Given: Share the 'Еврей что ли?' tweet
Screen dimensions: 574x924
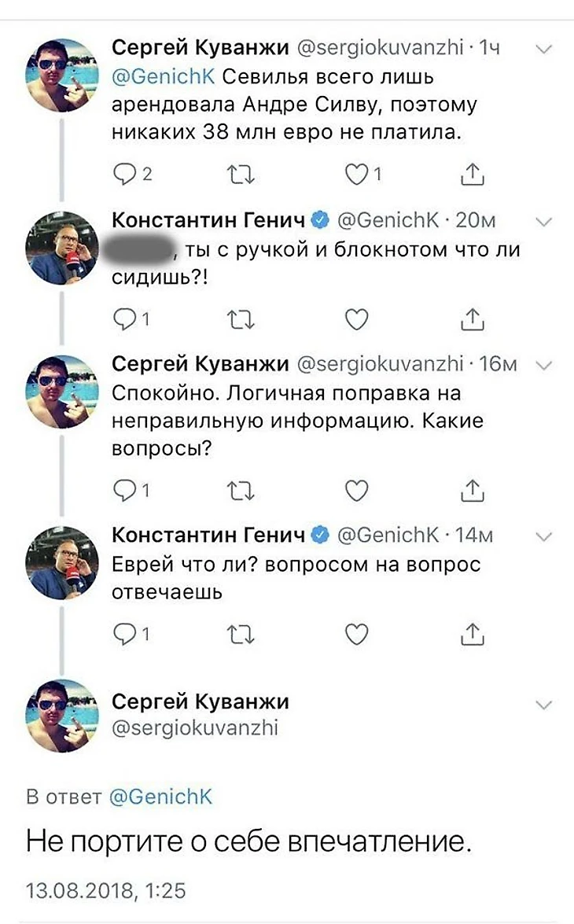Looking at the screenshot, I should 471,633.
